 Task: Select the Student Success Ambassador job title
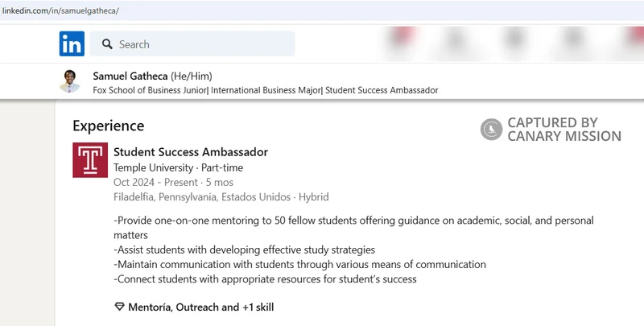191,152
